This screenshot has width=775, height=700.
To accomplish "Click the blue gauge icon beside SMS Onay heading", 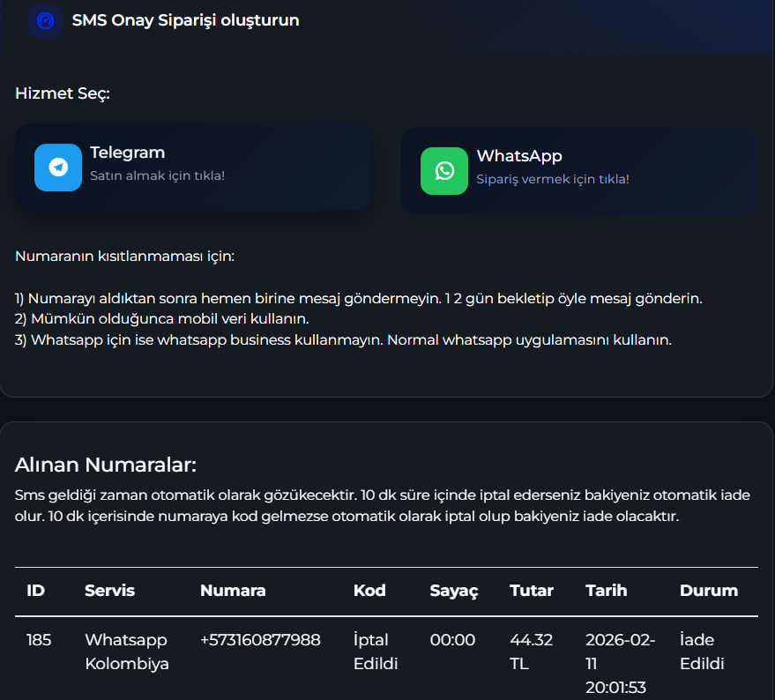I will (45, 21).
